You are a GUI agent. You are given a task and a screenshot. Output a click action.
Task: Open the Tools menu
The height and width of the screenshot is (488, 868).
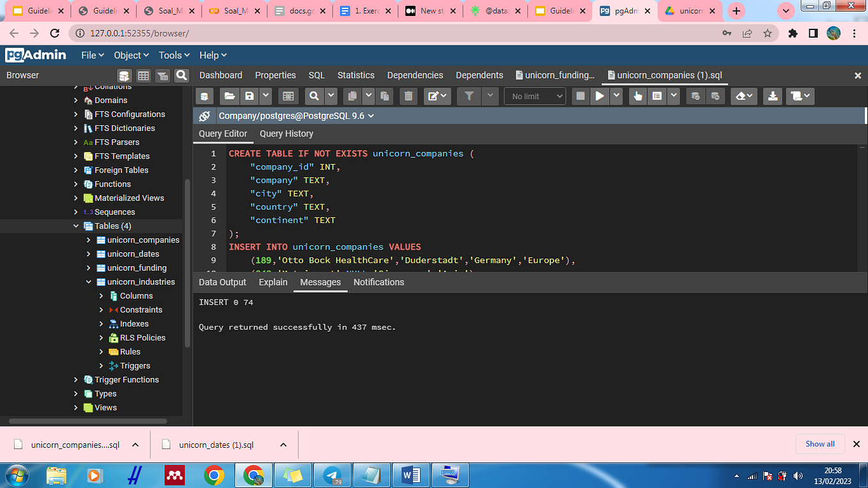tap(174, 56)
